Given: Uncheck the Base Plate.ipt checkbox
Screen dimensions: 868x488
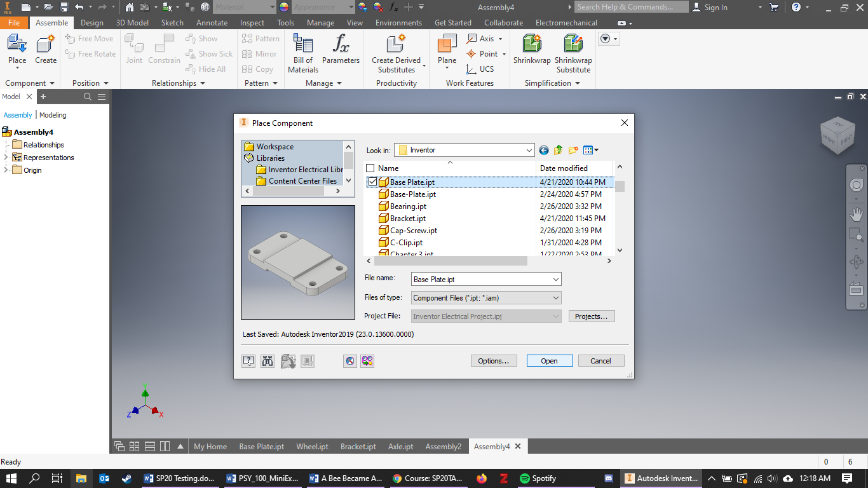Looking at the screenshot, I should point(372,182).
